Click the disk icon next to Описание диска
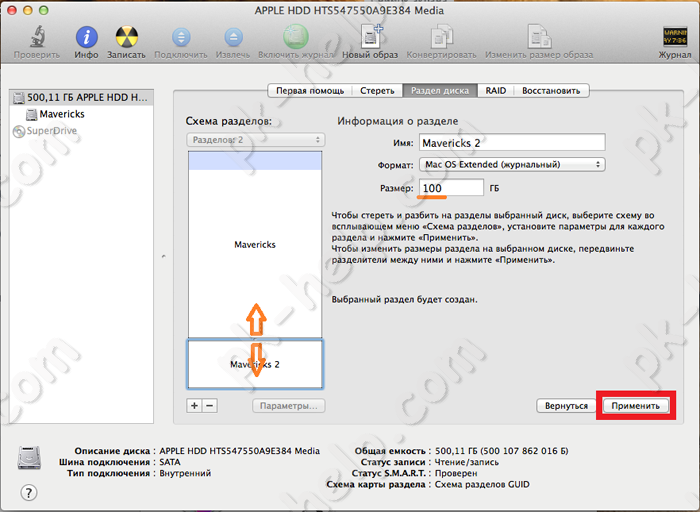The height and width of the screenshot is (512, 700). [29, 457]
